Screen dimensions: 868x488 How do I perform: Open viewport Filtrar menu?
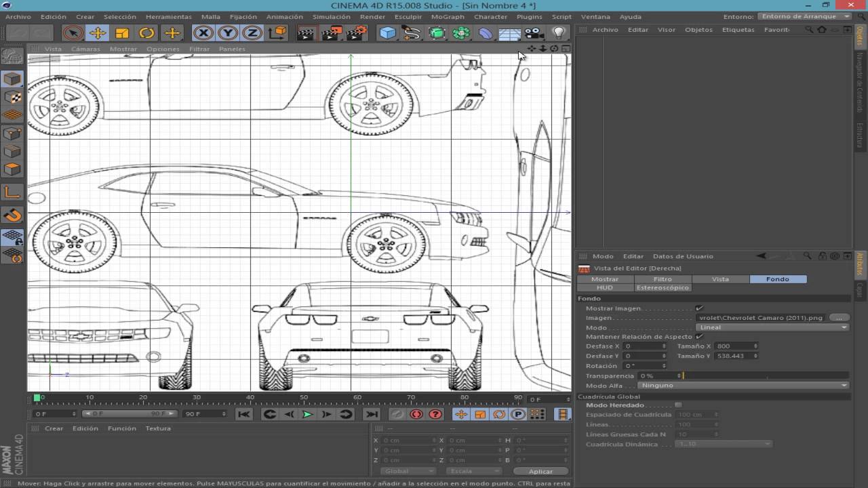(x=199, y=49)
